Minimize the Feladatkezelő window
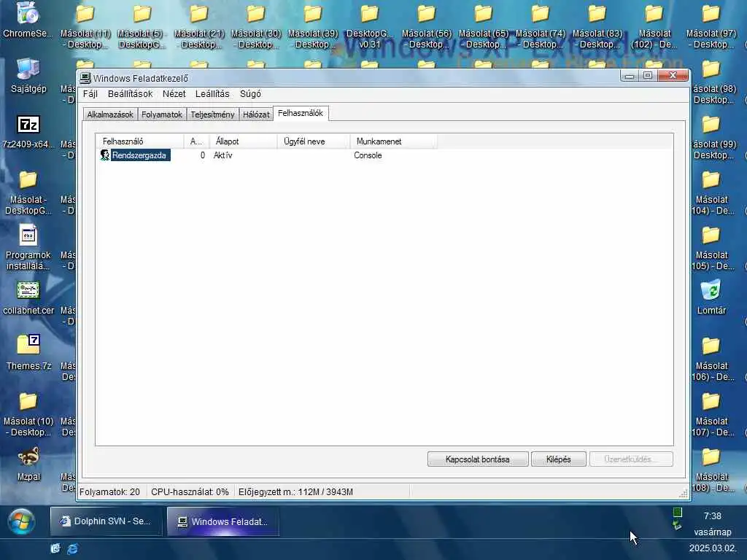The width and height of the screenshot is (747, 560). pyautogui.click(x=630, y=75)
